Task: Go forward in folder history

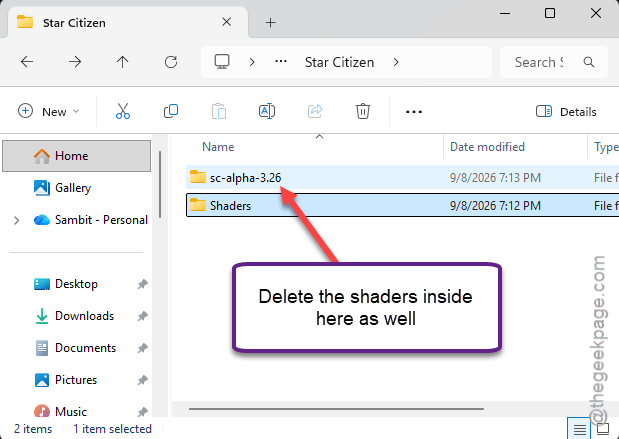Action: pyautogui.click(x=75, y=62)
